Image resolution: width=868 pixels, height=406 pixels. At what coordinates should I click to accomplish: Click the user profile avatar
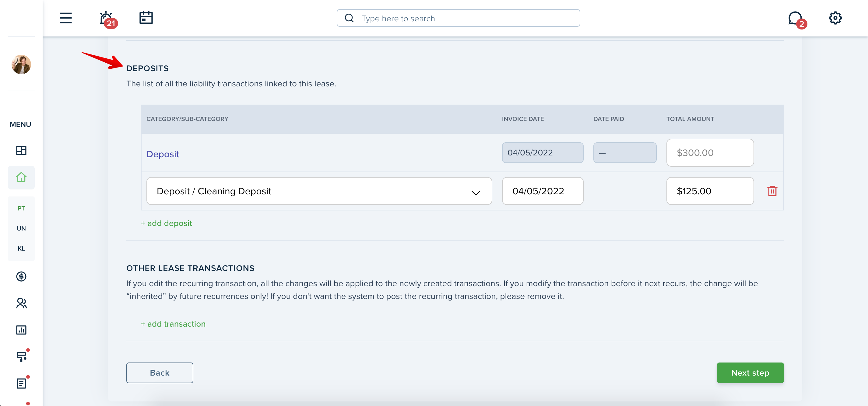pos(21,64)
